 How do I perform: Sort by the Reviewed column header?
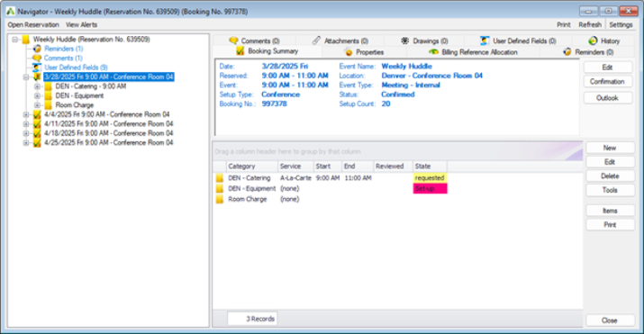point(393,167)
